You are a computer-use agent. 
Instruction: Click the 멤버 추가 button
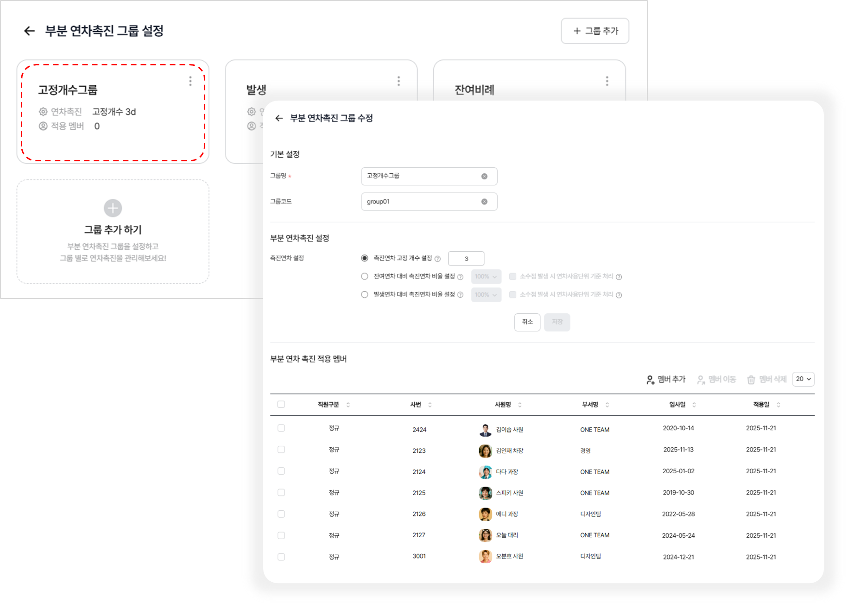click(666, 379)
